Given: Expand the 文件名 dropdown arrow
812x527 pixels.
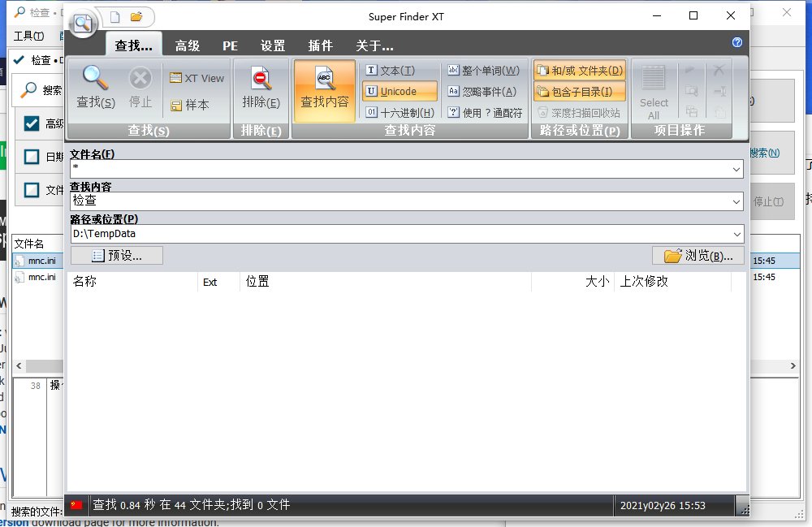Looking at the screenshot, I should click(736, 169).
